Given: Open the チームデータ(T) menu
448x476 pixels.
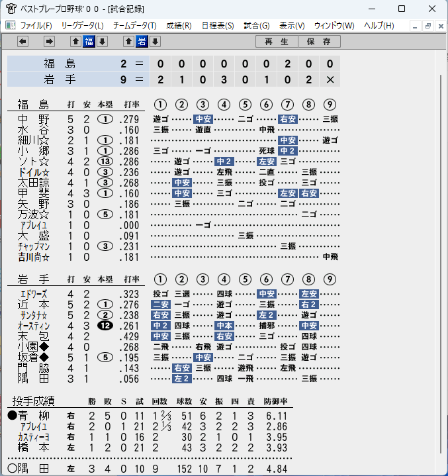Looking at the screenshot, I should coord(135,26).
